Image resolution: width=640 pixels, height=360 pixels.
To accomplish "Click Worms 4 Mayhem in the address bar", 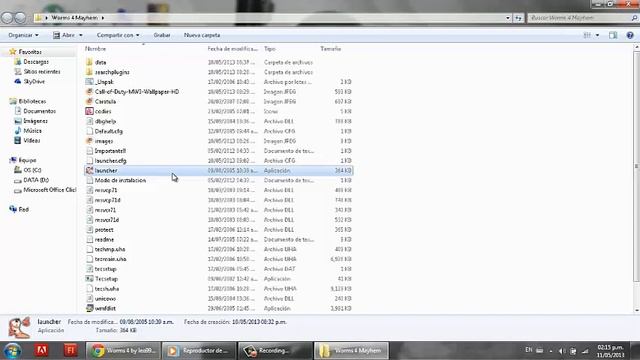I will [75, 18].
